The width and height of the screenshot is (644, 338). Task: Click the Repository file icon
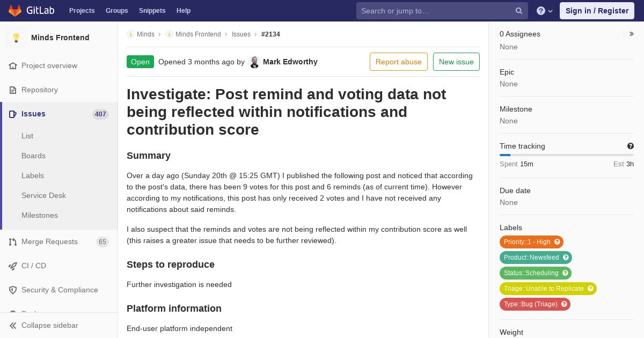coord(13,90)
